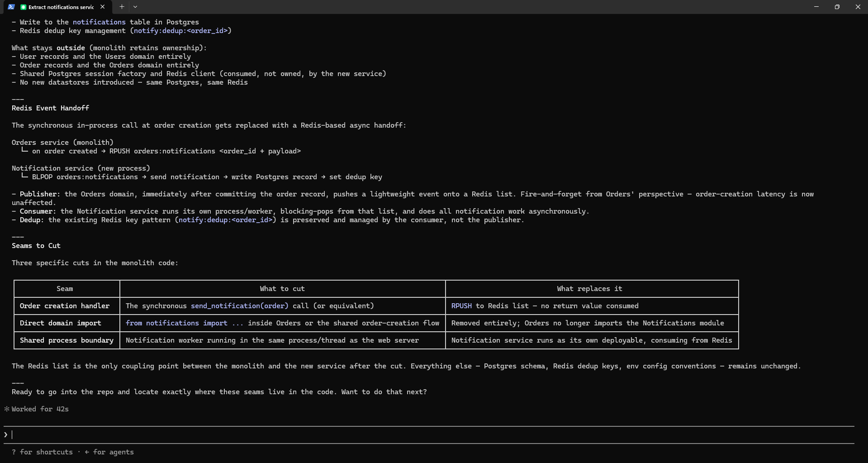Click '? for shortcuts' hint text
This screenshot has height=463, width=868.
[x=42, y=452]
